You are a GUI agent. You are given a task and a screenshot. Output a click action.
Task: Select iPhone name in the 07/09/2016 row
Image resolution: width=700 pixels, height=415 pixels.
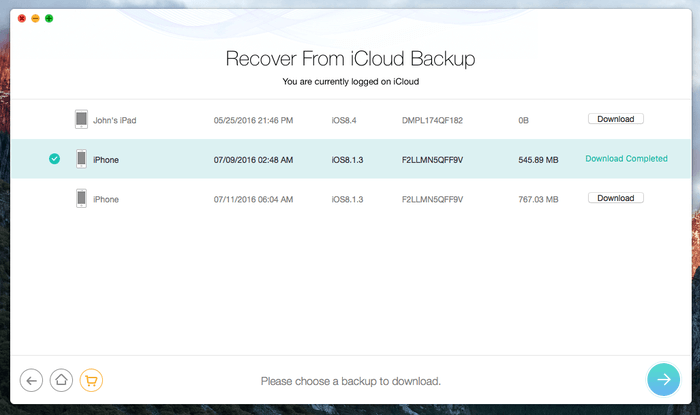106,160
